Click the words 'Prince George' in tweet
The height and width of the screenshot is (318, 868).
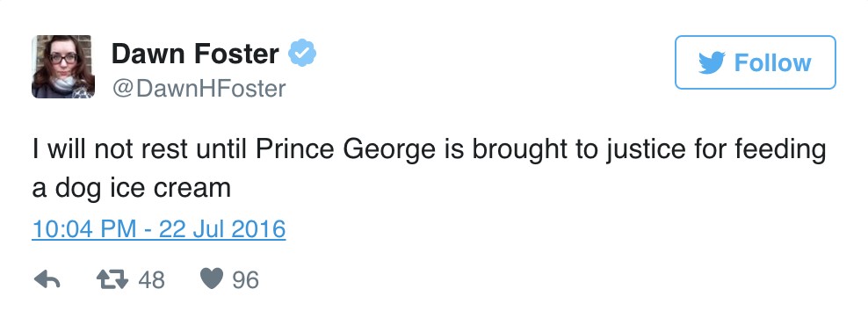tap(345, 151)
